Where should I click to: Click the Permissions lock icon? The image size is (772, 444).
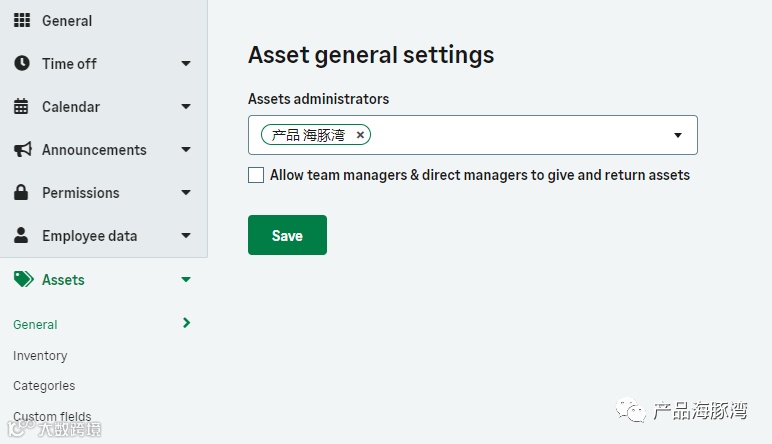[22, 192]
